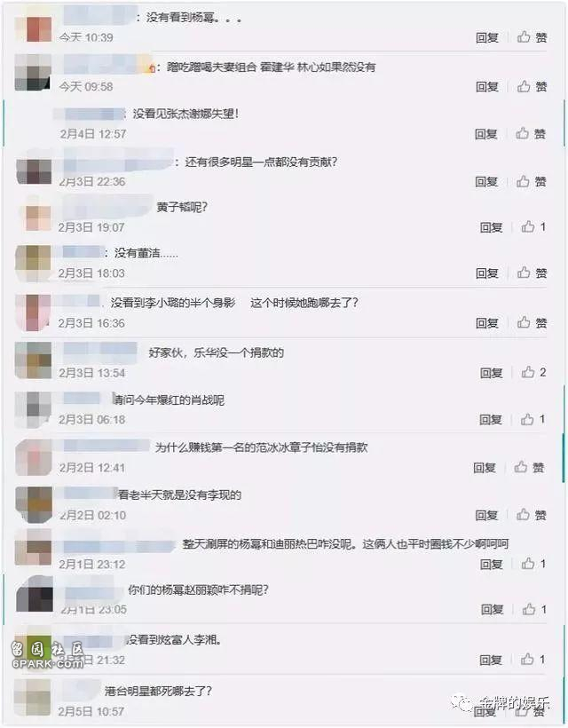The image size is (568, 728).
Task: Like the comment about 肖战
Action: coord(532,419)
